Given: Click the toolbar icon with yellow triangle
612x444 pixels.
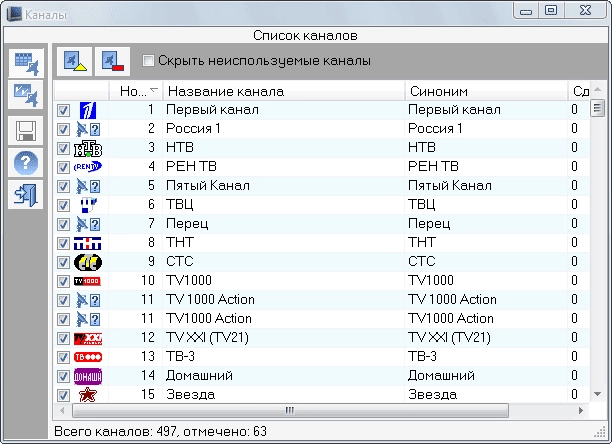Looking at the screenshot, I should click(x=74, y=61).
